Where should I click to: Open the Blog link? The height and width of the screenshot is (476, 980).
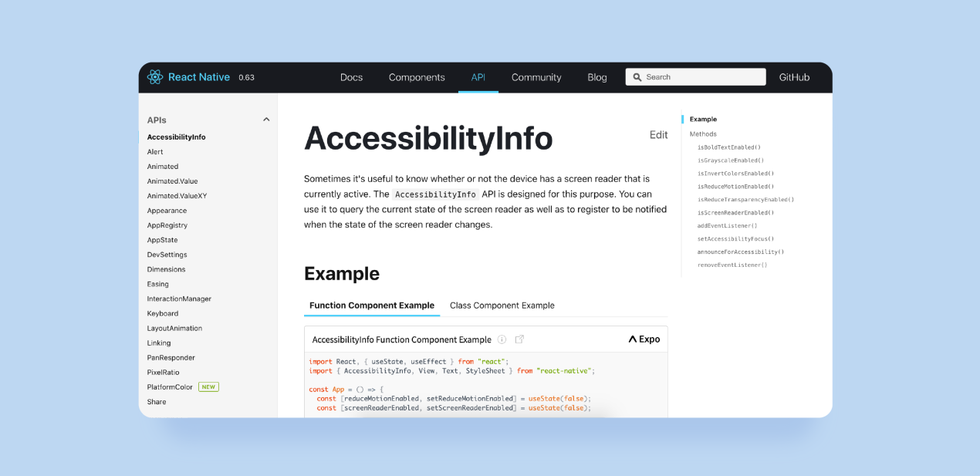597,77
